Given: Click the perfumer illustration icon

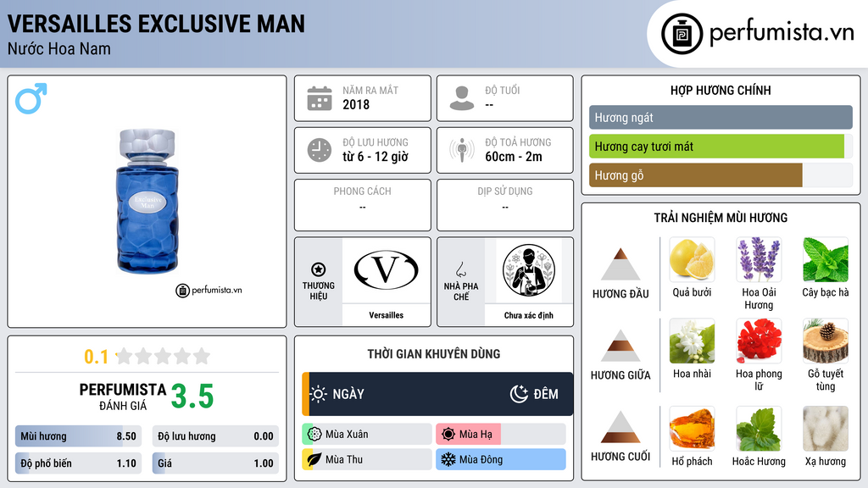Looking at the screenshot, I should [529, 270].
